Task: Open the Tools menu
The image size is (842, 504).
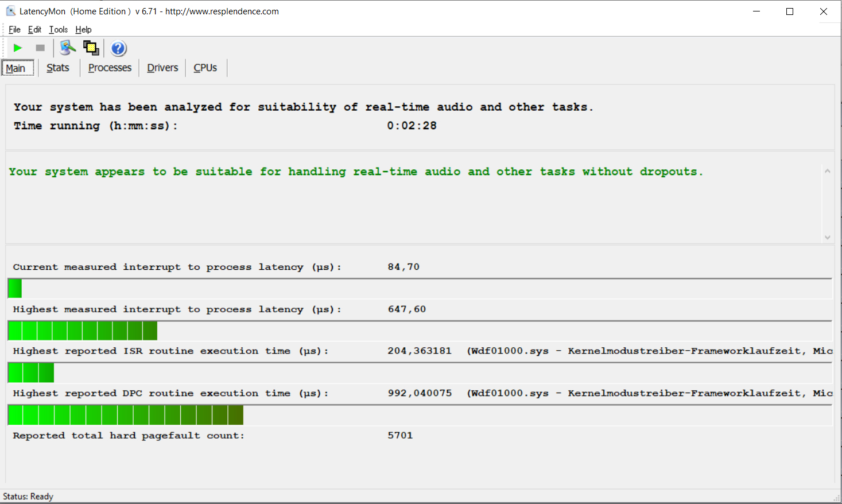Action: pyautogui.click(x=58, y=30)
